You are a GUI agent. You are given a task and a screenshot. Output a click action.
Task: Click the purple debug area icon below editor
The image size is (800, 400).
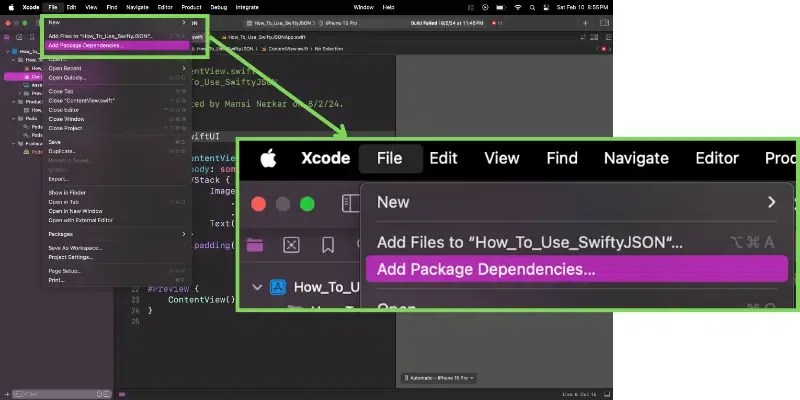(122, 394)
